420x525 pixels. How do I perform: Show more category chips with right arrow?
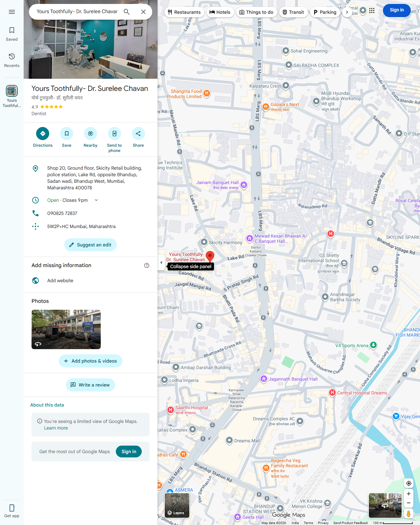pyautogui.click(x=347, y=12)
